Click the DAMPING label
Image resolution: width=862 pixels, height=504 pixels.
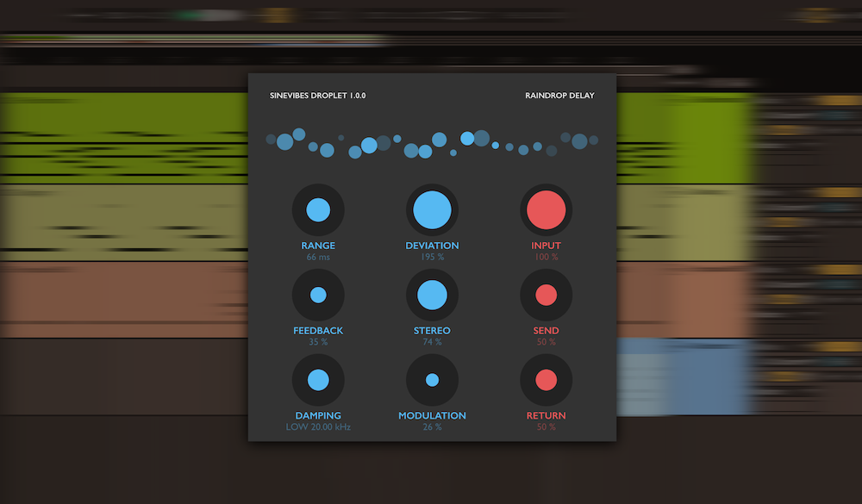[x=318, y=415]
